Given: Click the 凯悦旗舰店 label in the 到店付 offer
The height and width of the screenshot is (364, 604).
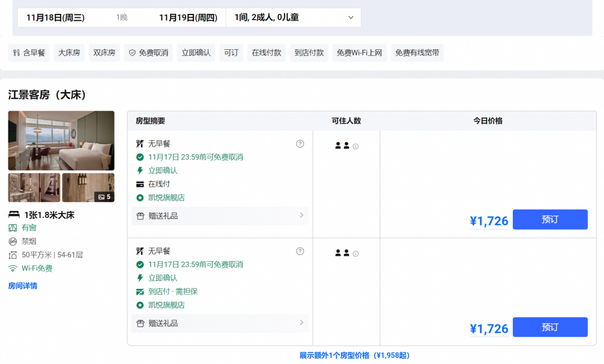Looking at the screenshot, I should pyautogui.click(x=167, y=305).
